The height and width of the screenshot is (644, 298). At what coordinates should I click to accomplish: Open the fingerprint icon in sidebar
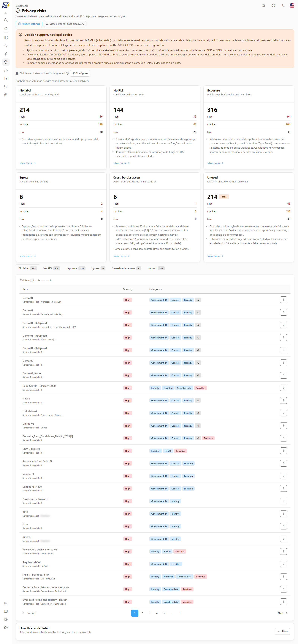point(6,95)
